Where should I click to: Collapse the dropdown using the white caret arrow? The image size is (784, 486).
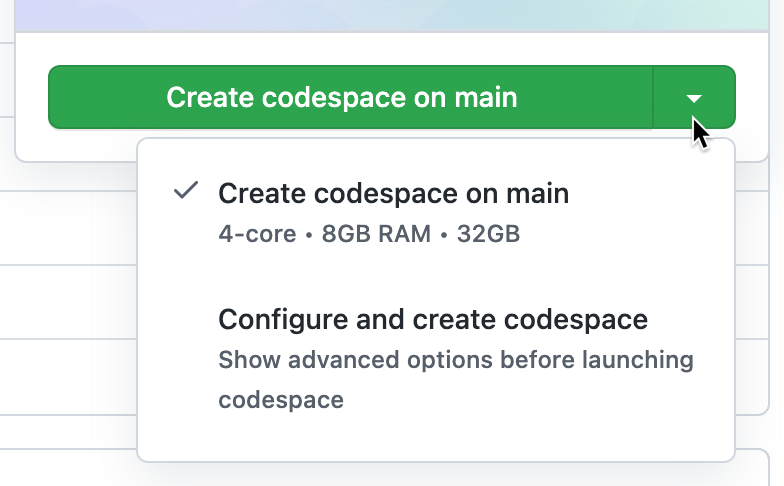(694, 98)
